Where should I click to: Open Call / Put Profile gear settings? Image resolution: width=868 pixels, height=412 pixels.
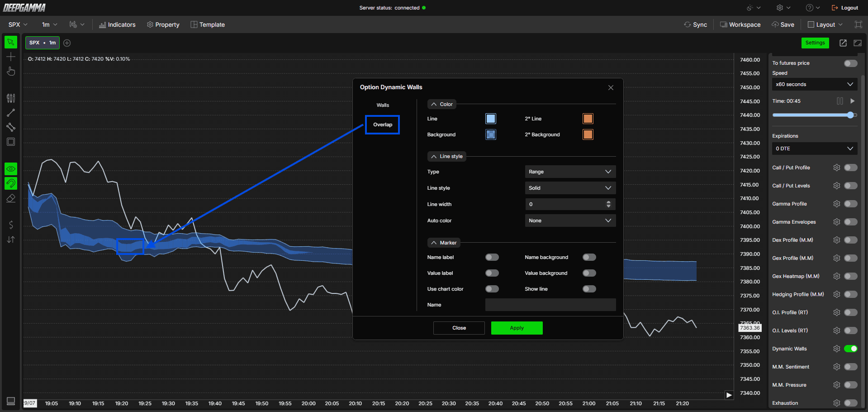pos(836,168)
